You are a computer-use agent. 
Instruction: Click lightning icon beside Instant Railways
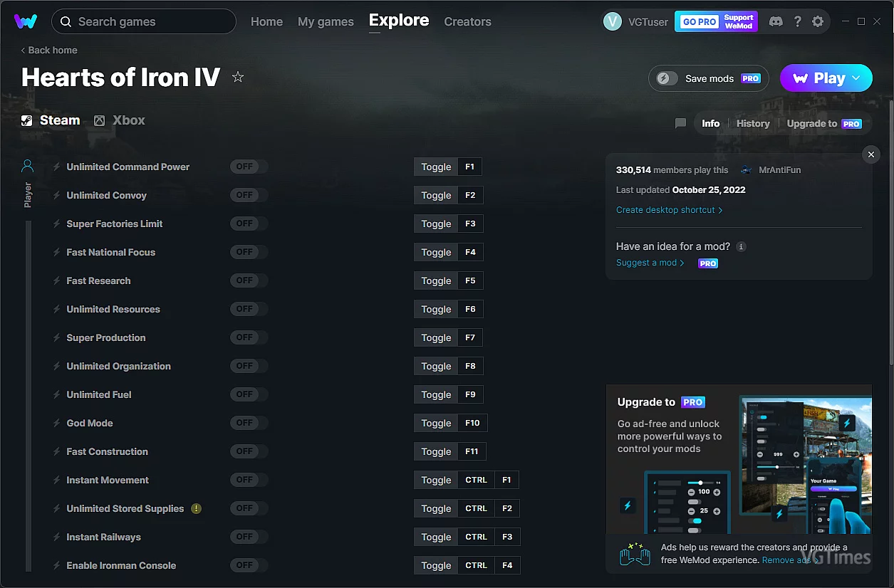tap(57, 537)
